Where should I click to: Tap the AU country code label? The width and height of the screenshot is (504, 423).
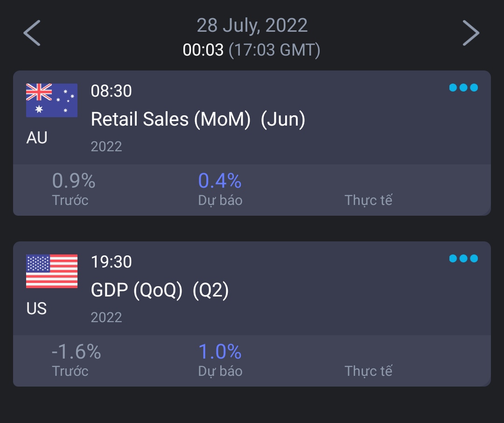coord(37,138)
